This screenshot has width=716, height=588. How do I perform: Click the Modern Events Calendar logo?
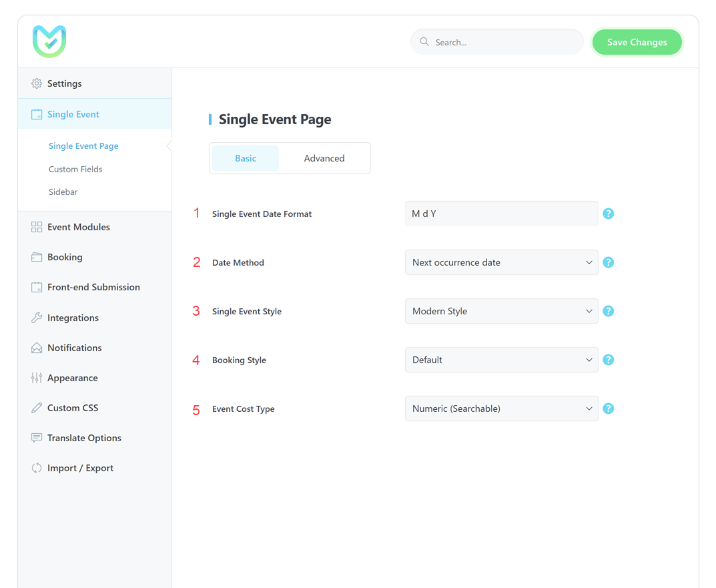(49, 41)
